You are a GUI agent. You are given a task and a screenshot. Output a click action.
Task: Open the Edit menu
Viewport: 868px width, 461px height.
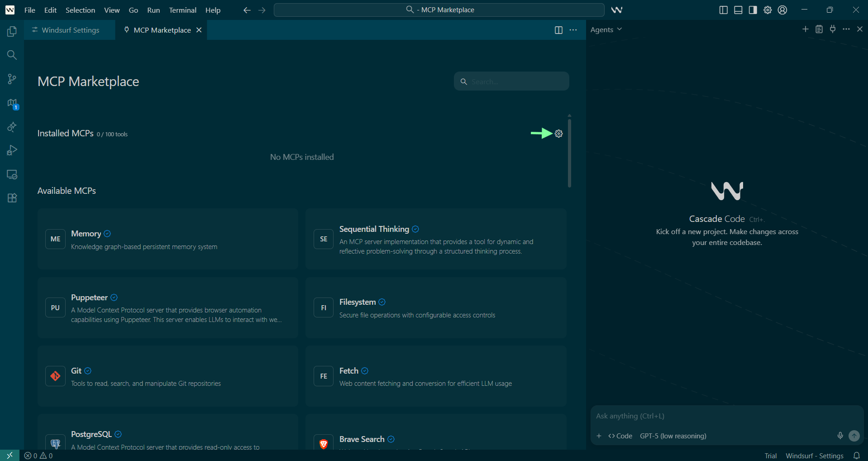pos(50,10)
